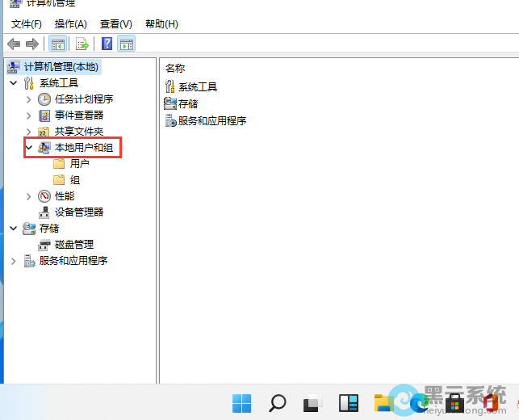Collapse the 系统工具 tree node
519x420 pixels.
[x=13, y=83]
